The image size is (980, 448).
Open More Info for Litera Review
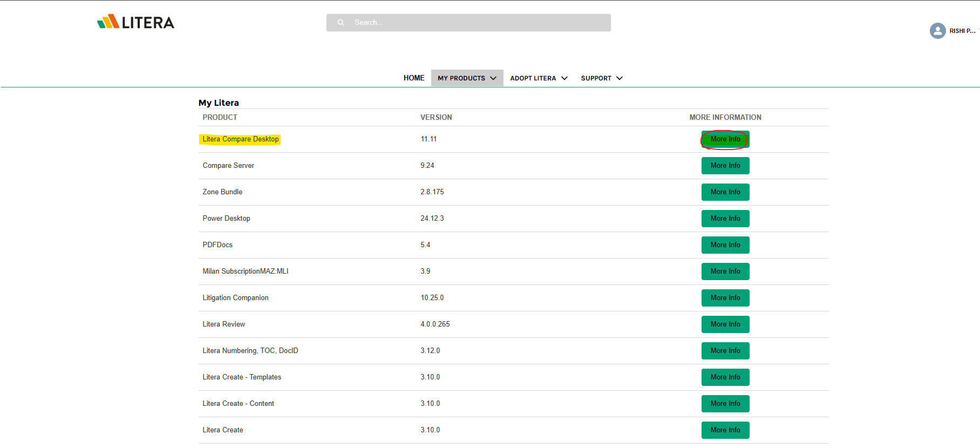pyautogui.click(x=725, y=324)
